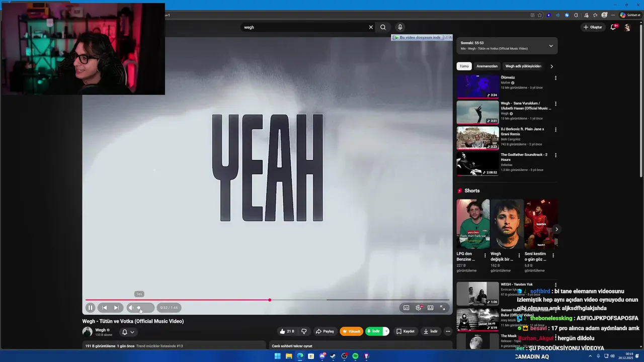Mute the video with the speaker icon
Screen dimensions: 644x362
pos(131,308)
